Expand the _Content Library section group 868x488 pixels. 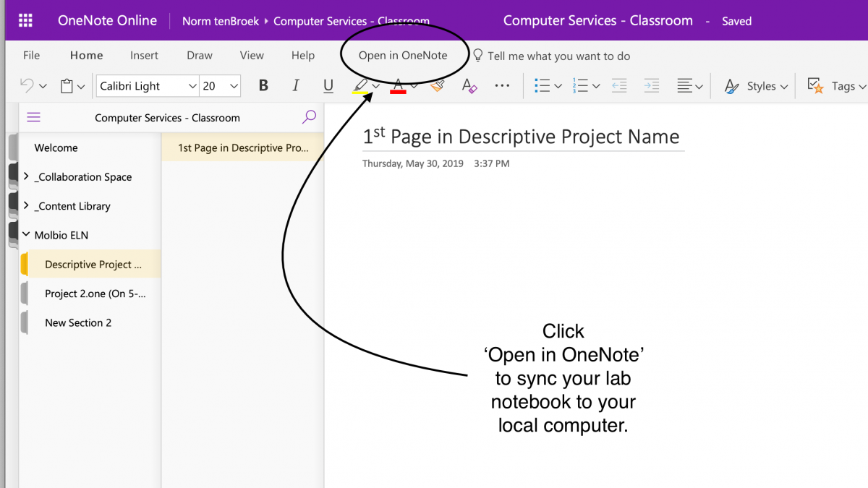[x=26, y=206]
